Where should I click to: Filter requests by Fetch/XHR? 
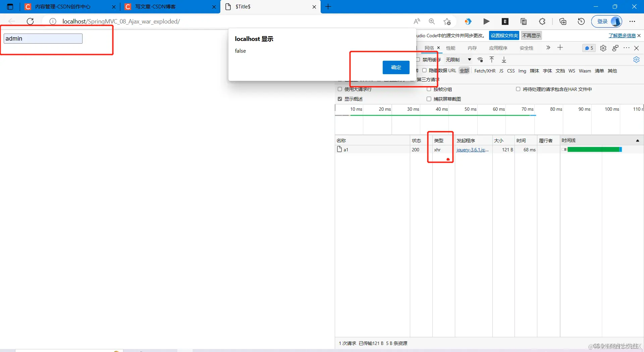(x=485, y=71)
